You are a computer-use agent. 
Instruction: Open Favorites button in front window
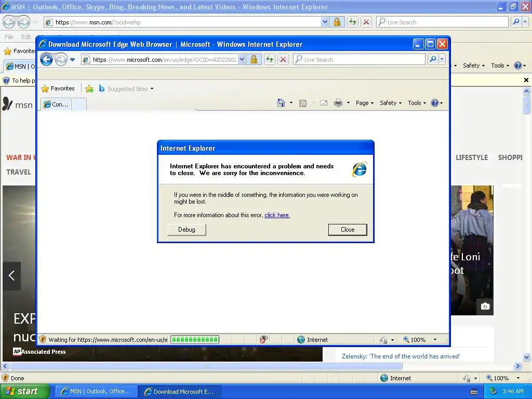(x=58, y=88)
